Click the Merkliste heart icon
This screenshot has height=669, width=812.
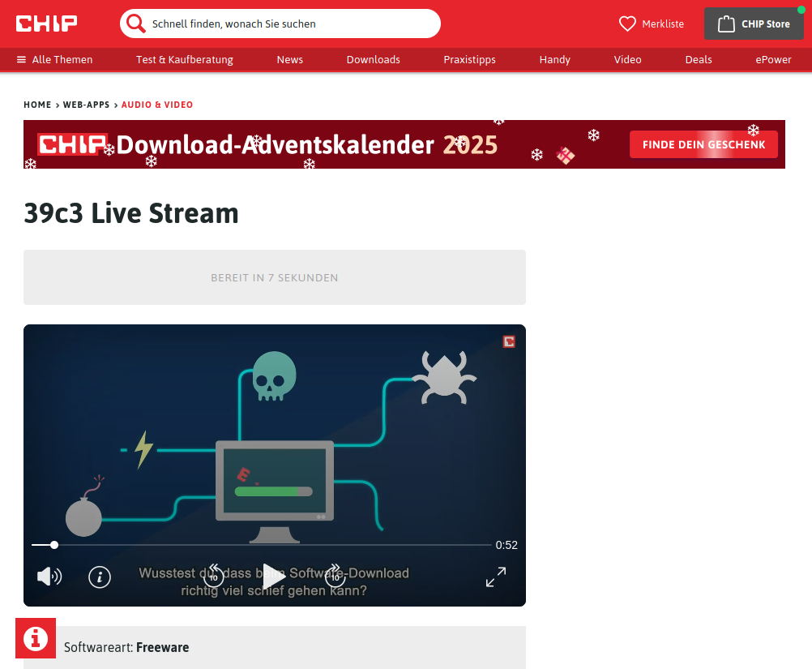(x=627, y=24)
